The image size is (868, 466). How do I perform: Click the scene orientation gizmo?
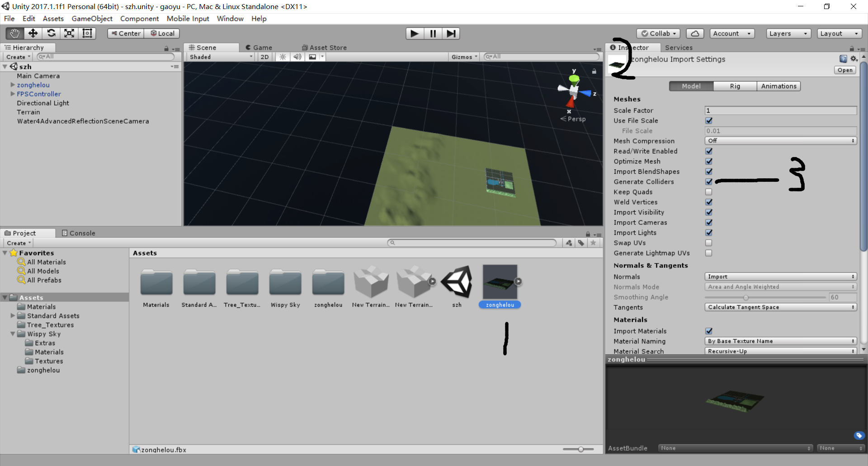click(574, 90)
